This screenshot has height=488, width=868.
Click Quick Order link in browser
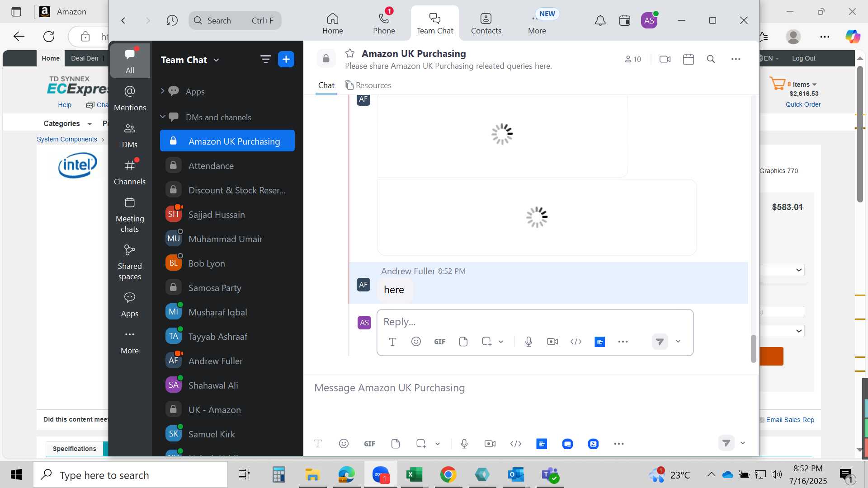point(803,104)
